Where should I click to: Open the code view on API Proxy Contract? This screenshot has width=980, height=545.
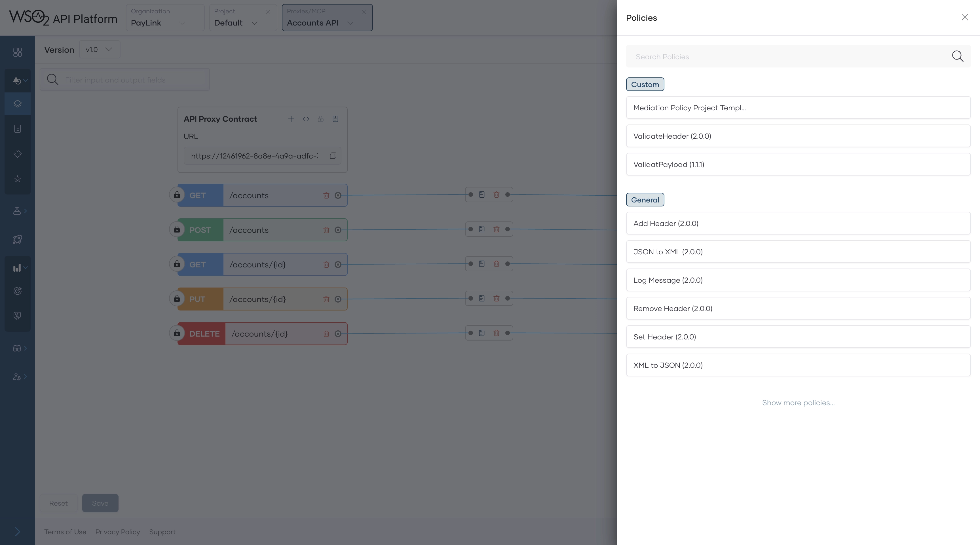305,119
